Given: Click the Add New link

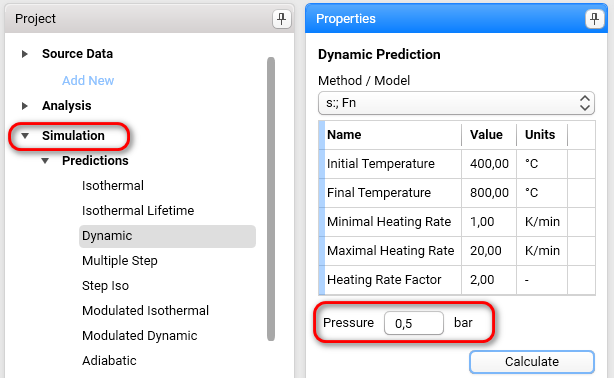Looking at the screenshot, I should (x=88, y=81).
